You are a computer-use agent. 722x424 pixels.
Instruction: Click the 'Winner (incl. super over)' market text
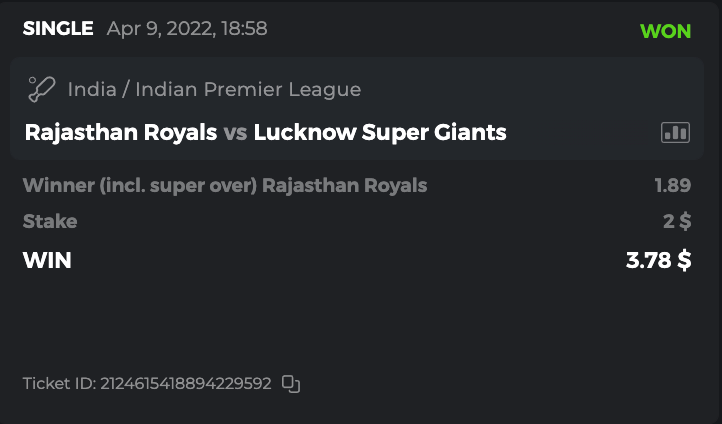tap(140, 186)
